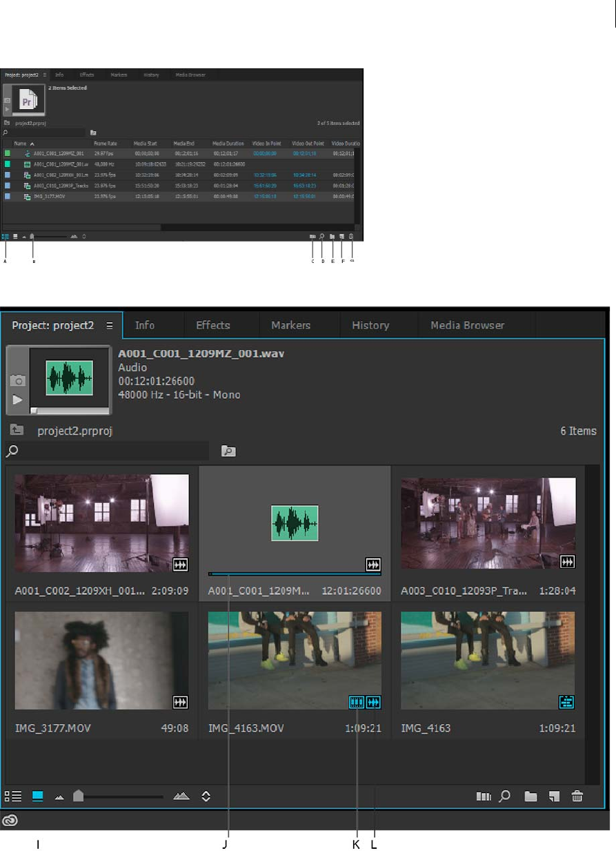Toggle Icon View button in the large lower panel

point(37,796)
